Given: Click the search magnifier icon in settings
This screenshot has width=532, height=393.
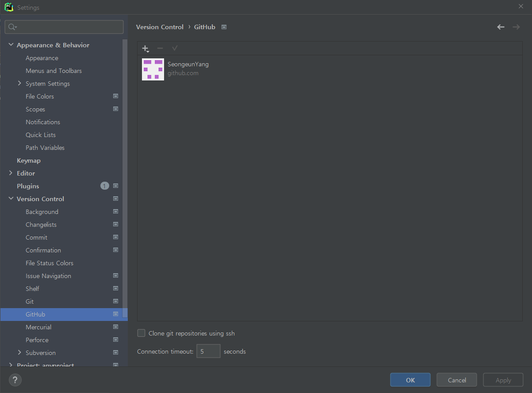Looking at the screenshot, I should coord(12,27).
